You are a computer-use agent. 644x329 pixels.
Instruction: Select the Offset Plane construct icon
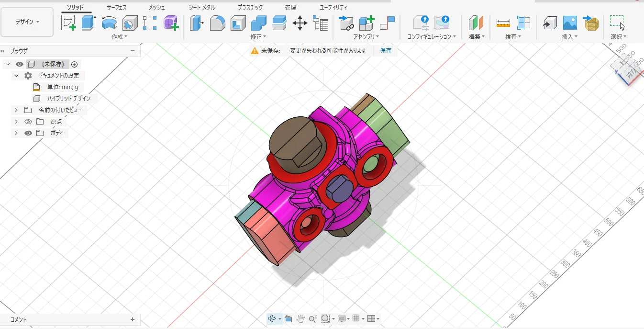pyautogui.click(x=476, y=23)
